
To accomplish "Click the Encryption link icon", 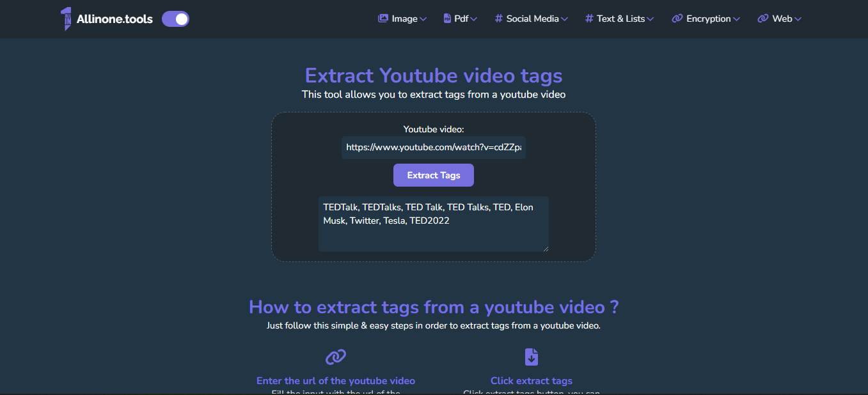I will (677, 19).
